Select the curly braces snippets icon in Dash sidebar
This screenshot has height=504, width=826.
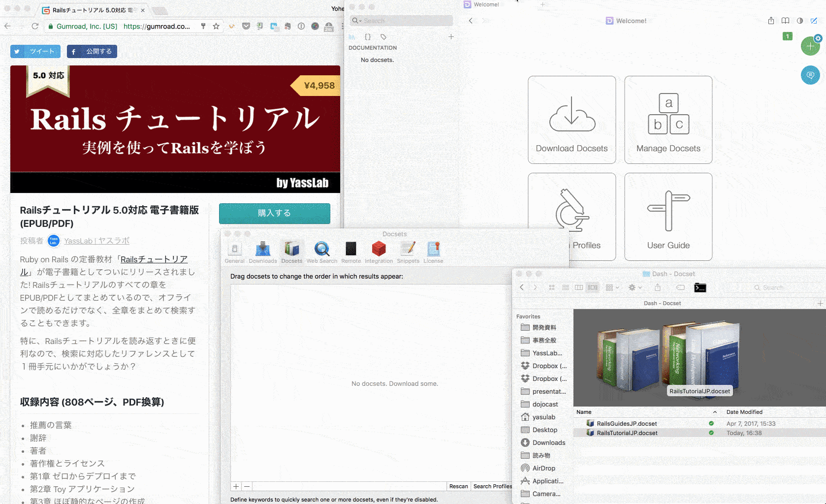point(368,37)
